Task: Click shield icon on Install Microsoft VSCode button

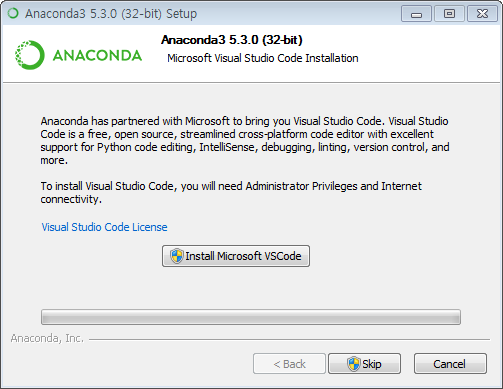Action: (x=177, y=256)
